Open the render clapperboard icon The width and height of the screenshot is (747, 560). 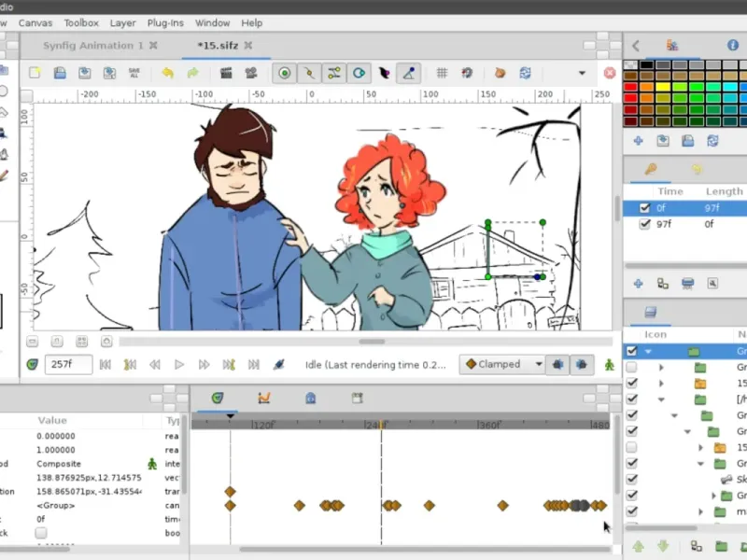pyautogui.click(x=225, y=73)
